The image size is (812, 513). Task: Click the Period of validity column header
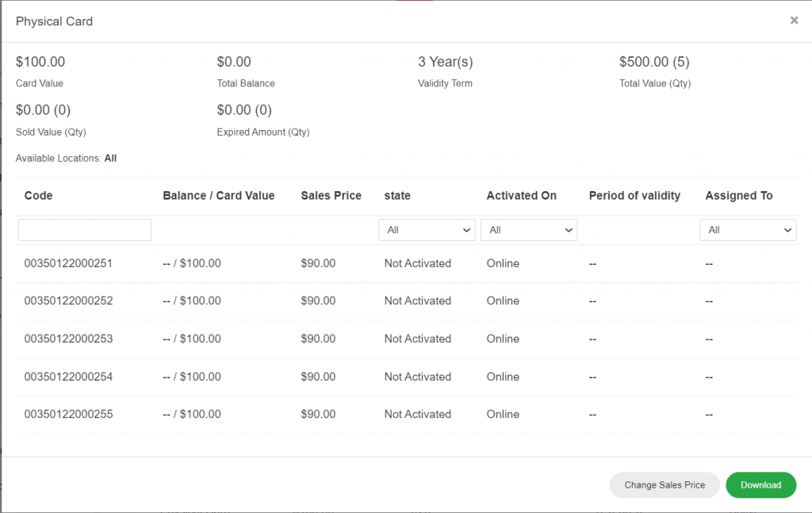(634, 196)
